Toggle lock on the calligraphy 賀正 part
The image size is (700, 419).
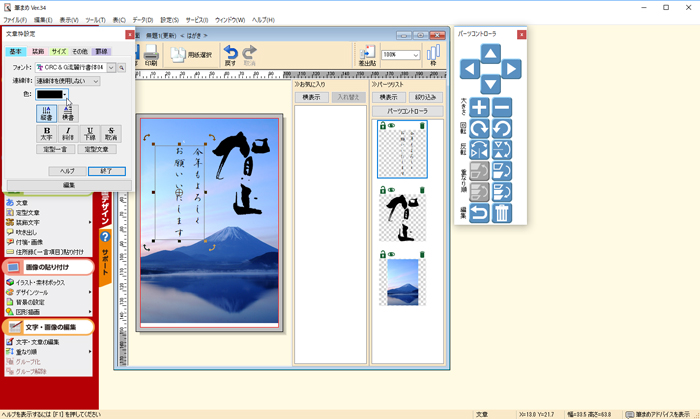point(382,190)
